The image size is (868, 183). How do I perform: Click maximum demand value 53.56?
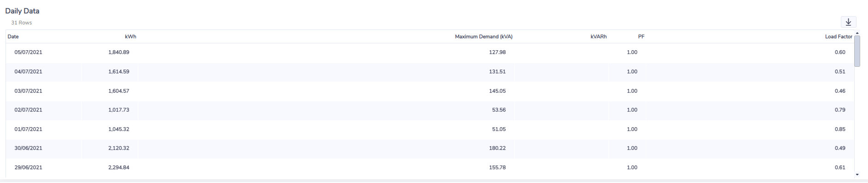pyautogui.click(x=499, y=110)
